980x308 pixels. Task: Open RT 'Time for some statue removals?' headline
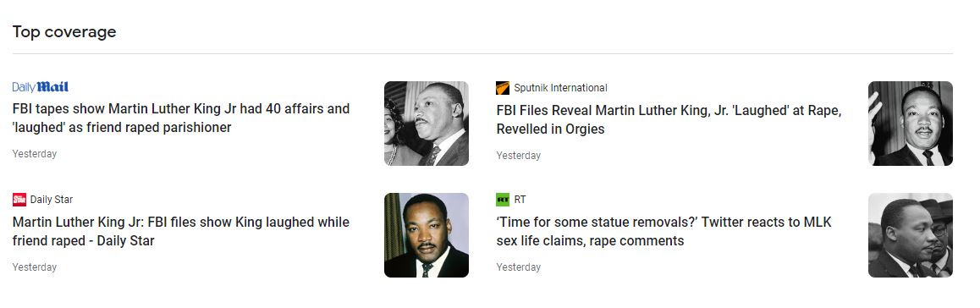pos(663,231)
